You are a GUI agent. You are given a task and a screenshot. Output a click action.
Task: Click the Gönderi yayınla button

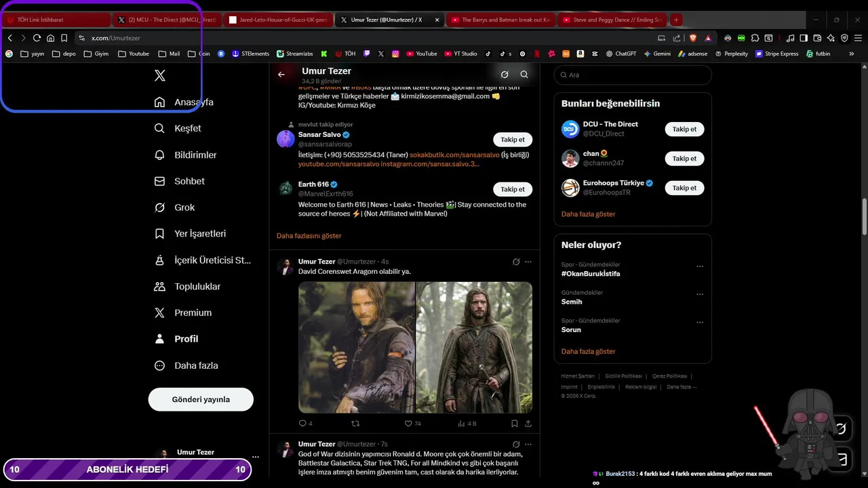(201, 399)
